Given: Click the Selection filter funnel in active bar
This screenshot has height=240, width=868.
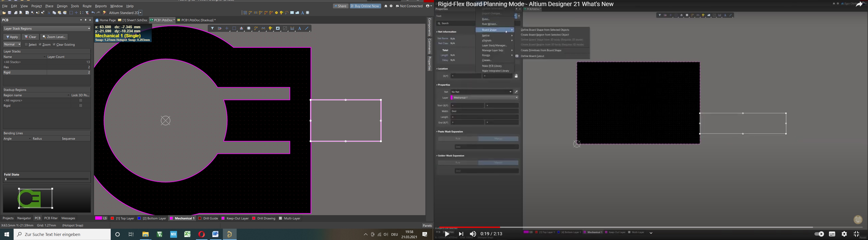Looking at the screenshot, I should [212, 29].
